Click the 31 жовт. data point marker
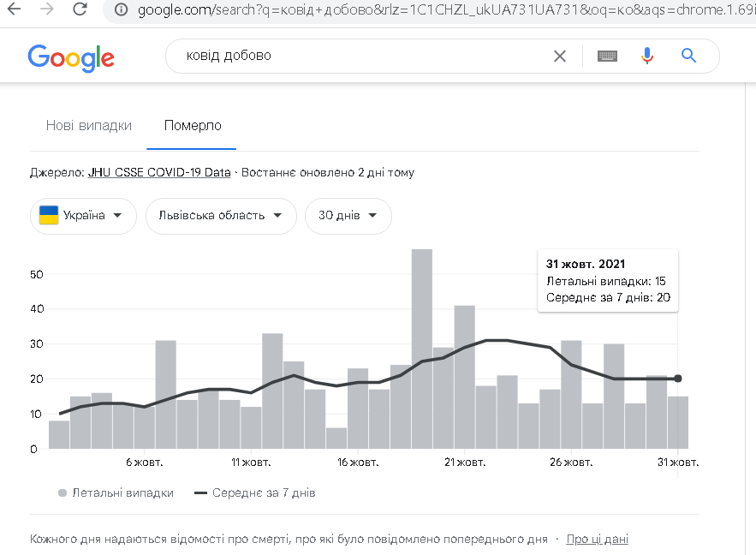This screenshot has height=555, width=756. [x=678, y=379]
